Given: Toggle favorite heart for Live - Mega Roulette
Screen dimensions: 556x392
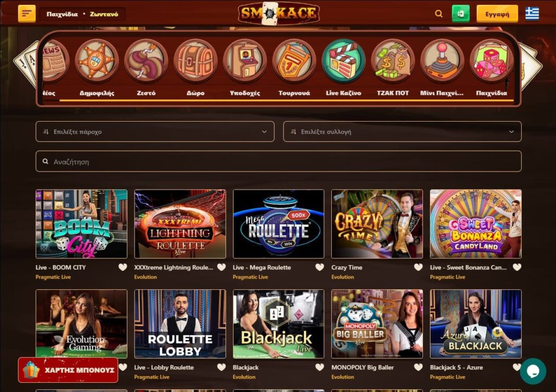Looking at the screenshot, I should coord(320,267).
